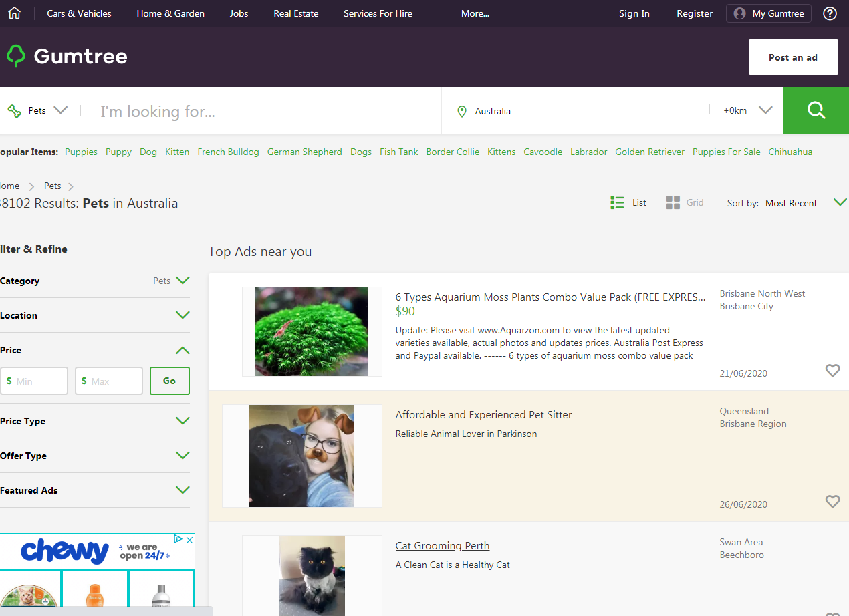Open the help question mark icon
The image size is (849, 616).
[830, 13]
